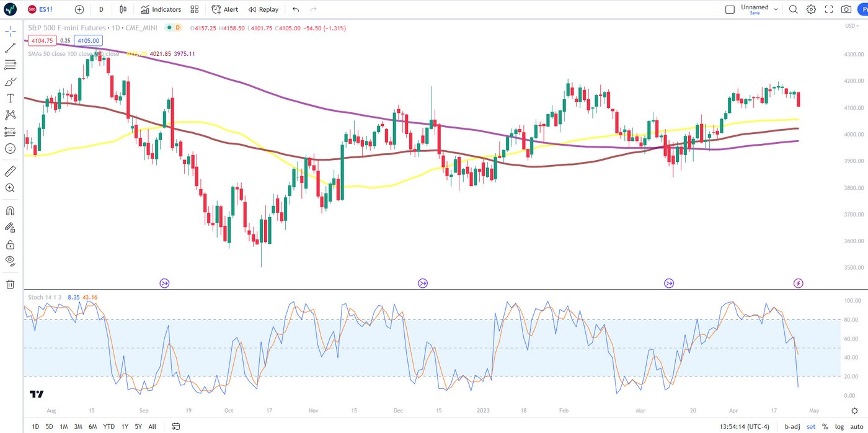The width and height of the screenshot is (868, 433).
Task: Click the lightning event marker on timeline
Action: coord(799,283)
